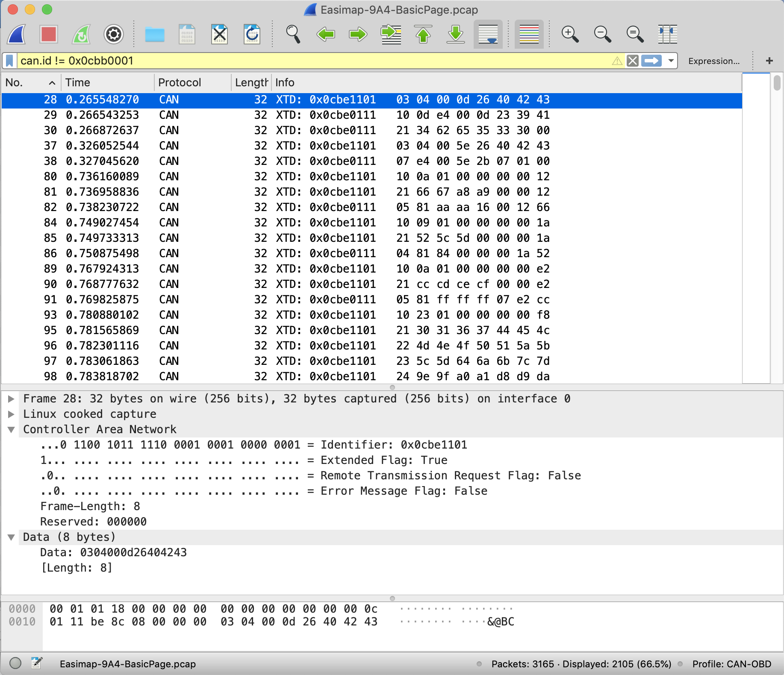Image resolution: width=784 pixels, height=675 pixels.
Task: Open capture file properties notepad icon
Action: pos(37,663)
